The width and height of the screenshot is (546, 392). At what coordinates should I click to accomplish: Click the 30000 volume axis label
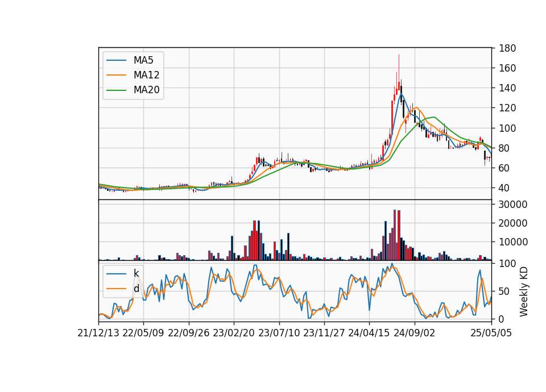pyautogui.click(x=512, y=205)
